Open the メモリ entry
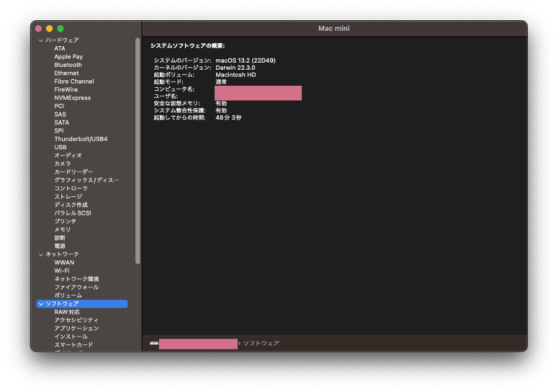Screen dimensions: 558x392 click(x=62, y=229)
